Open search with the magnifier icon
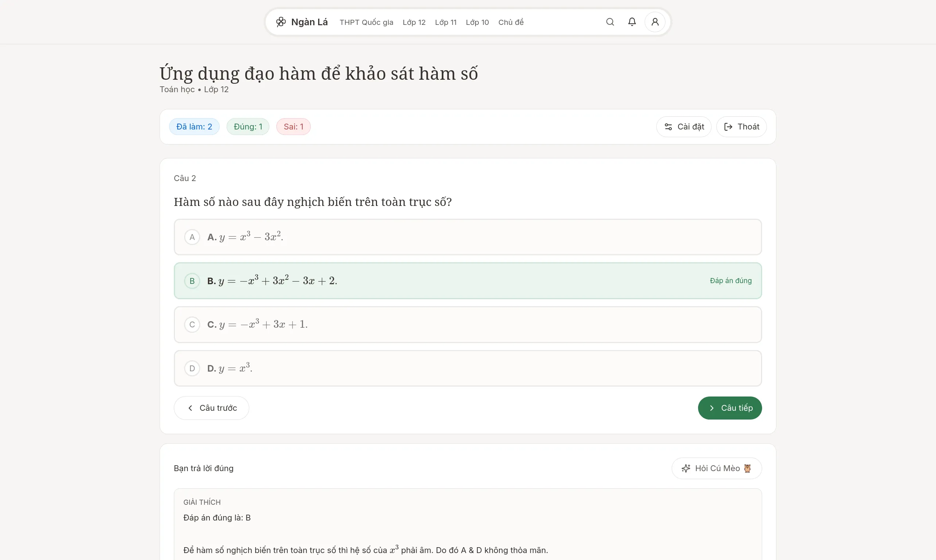Screen dimensions: 936x560 pyautogui.click(x=610, y=22)
